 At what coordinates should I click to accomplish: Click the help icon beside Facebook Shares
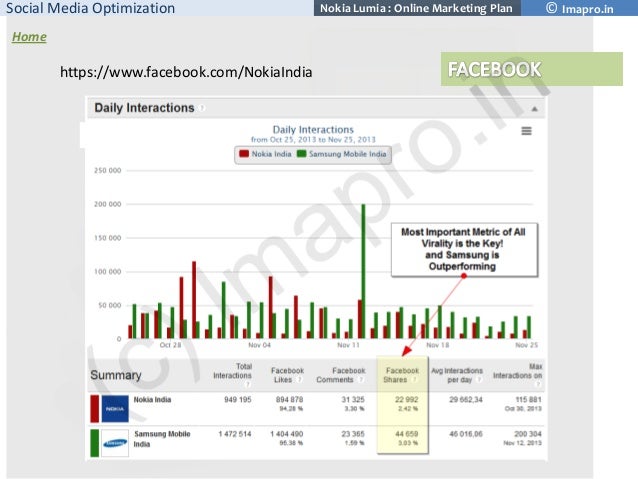pyautogui.click(x=415, y=380)
